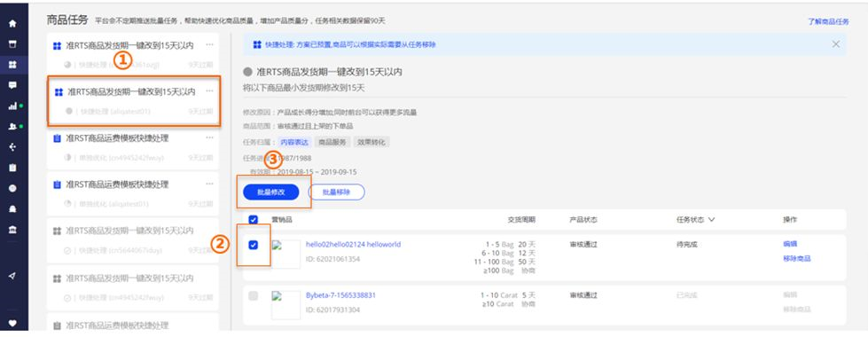Image resolution: width=868 pixels, height=337 pixels.
Task: Click the round circle sidebar icon
Action: pos(12,188)
